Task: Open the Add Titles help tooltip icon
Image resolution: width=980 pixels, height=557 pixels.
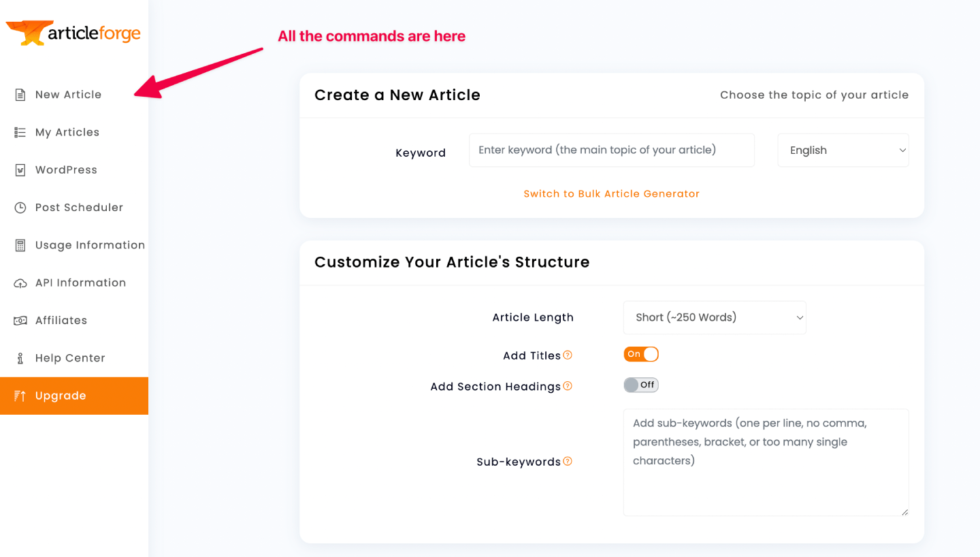Action: coord(568,355)
